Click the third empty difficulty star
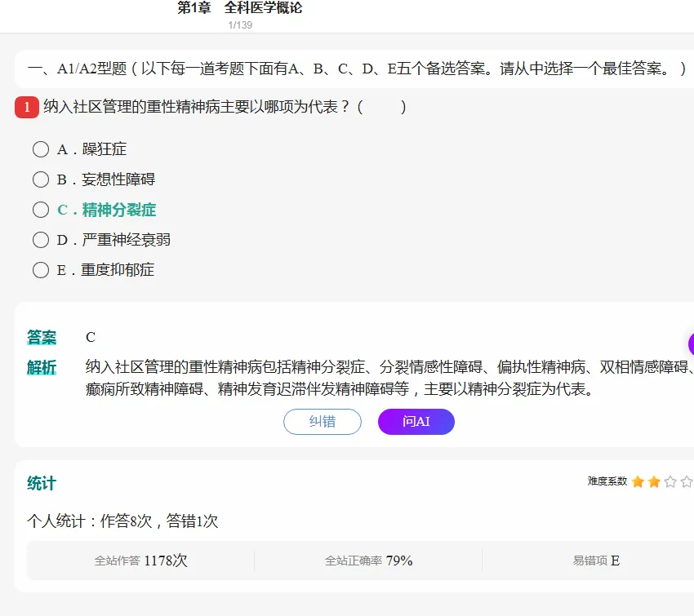The height and width of the screenshot is (616, 694). (x=670, y=481)
